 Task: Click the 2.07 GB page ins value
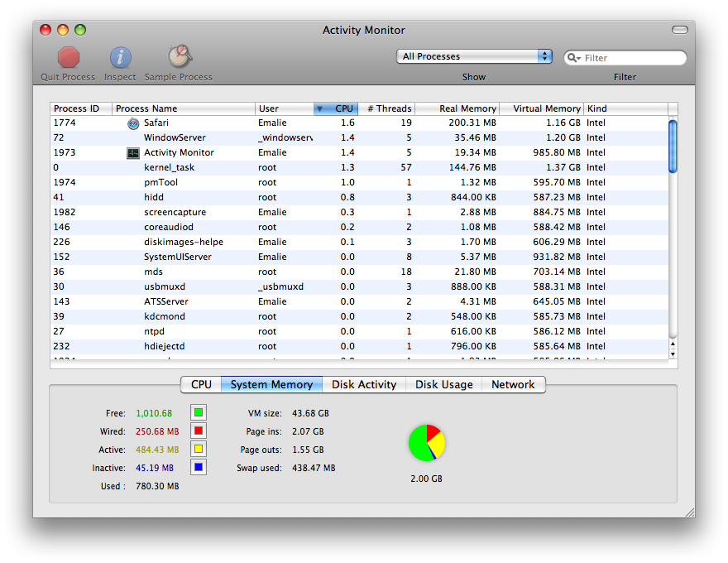tap(308, 431)
